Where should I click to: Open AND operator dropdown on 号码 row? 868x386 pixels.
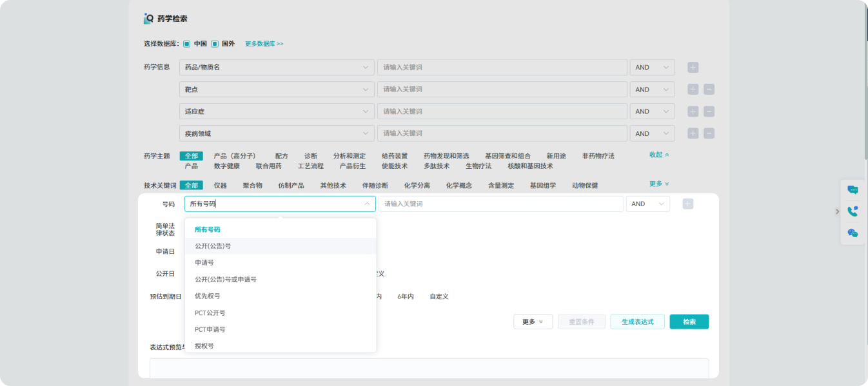pos(648,204)
